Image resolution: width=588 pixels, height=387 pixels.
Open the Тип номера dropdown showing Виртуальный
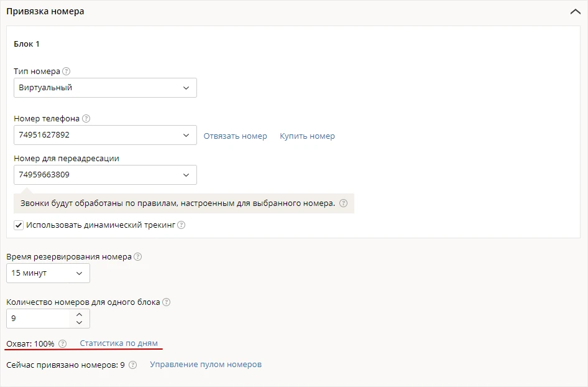(105, 88)
